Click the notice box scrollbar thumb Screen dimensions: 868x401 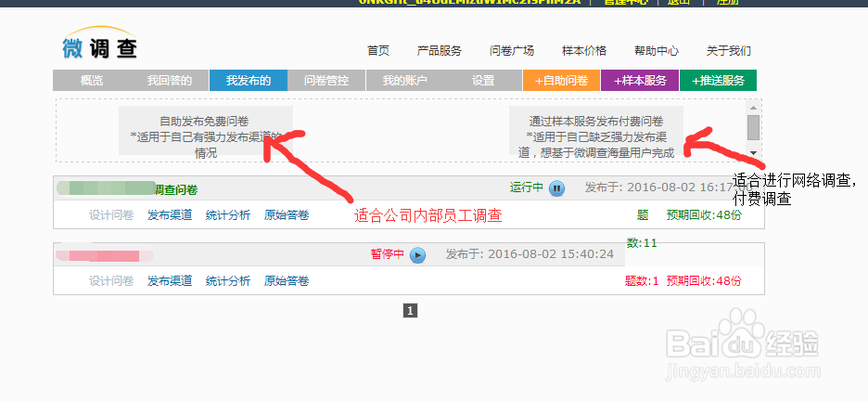point(753,127)
